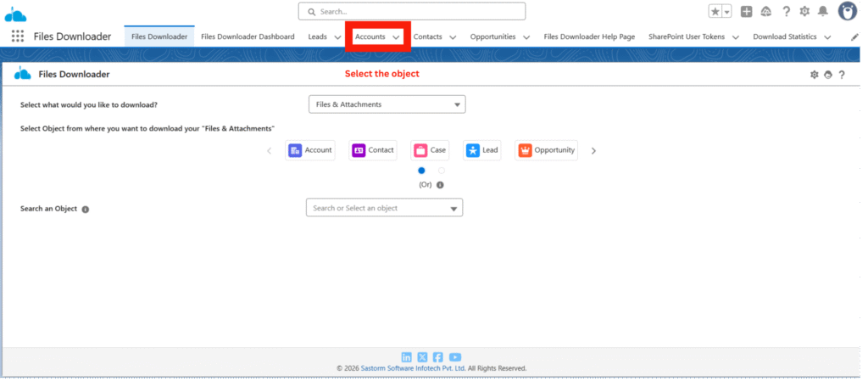868x381 pixels.
Task: Click the cloud logo in the top-left corner
Action: pyautogui.click(x=15, y=15)
